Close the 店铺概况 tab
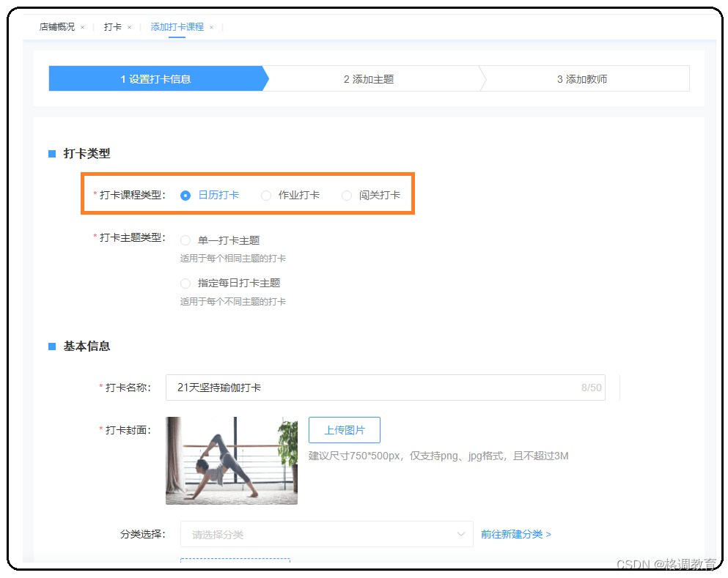728x578 pixels. click(82, 27)
